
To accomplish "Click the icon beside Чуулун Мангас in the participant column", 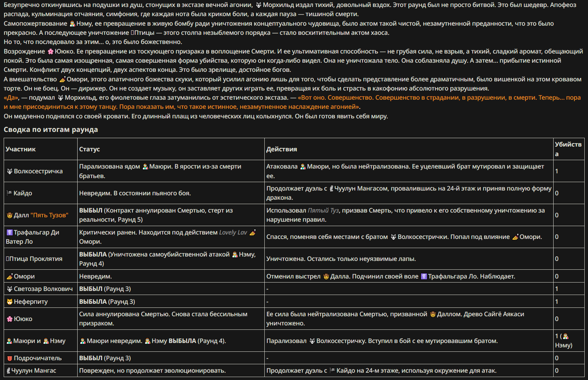I will point(8,370).
